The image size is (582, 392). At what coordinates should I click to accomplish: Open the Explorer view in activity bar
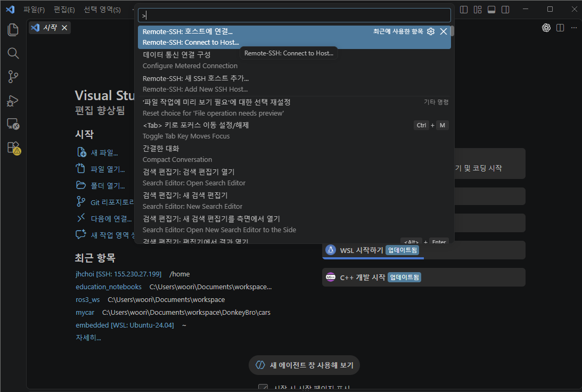coord(13,30)
